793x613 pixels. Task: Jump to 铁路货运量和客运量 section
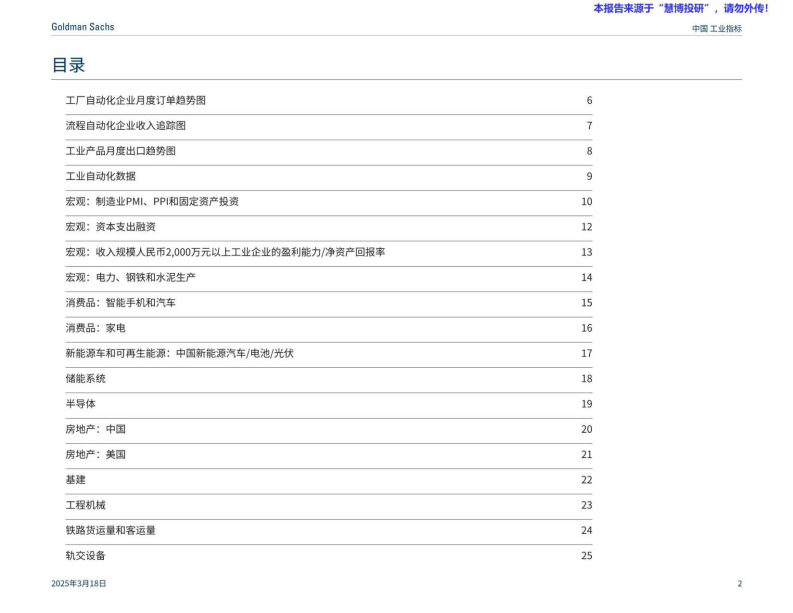click(110, 530)
